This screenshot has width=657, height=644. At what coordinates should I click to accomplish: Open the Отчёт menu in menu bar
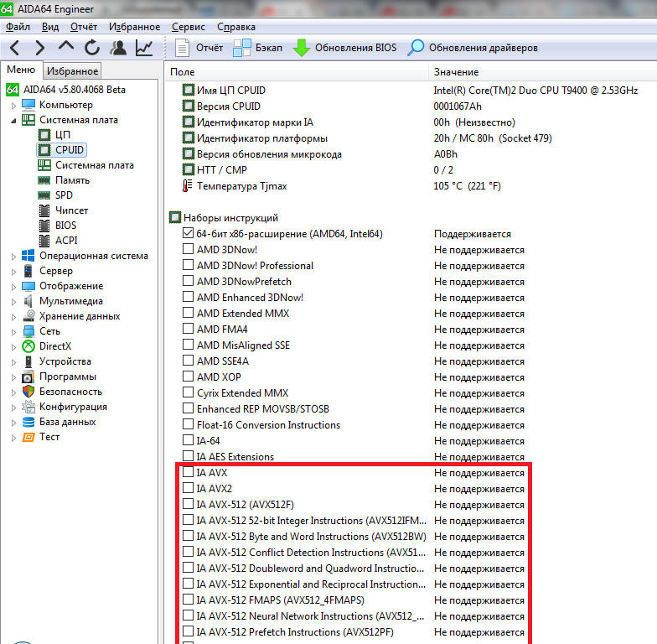(x=84, y=27)
